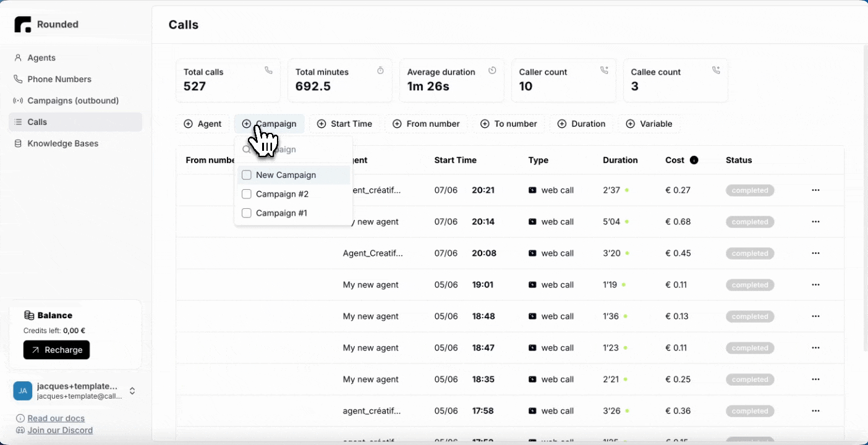The image size is (868, 445).
Task: Click the Average duration clock icon
Action: tap(492, 70)
